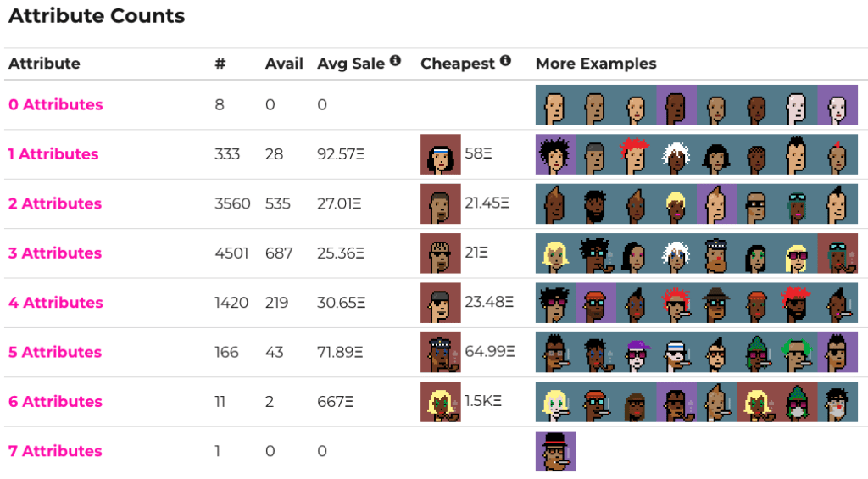The height and width of the screenshot is (479, 868).
Task: Go to the 3 Attributes page
Action: click(55, 253)
